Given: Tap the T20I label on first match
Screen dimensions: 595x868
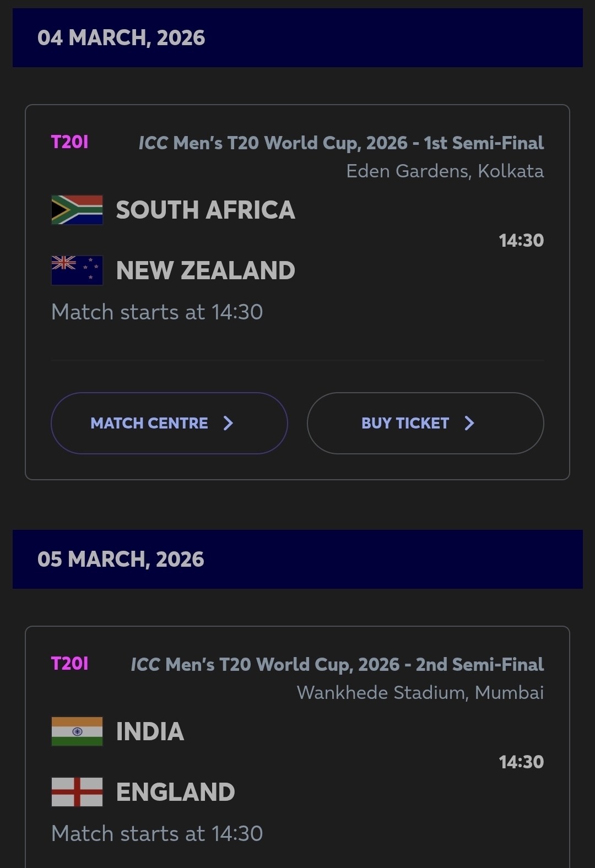Looking at the screenshot, I should pyautogui.click(x=69, y=142).
